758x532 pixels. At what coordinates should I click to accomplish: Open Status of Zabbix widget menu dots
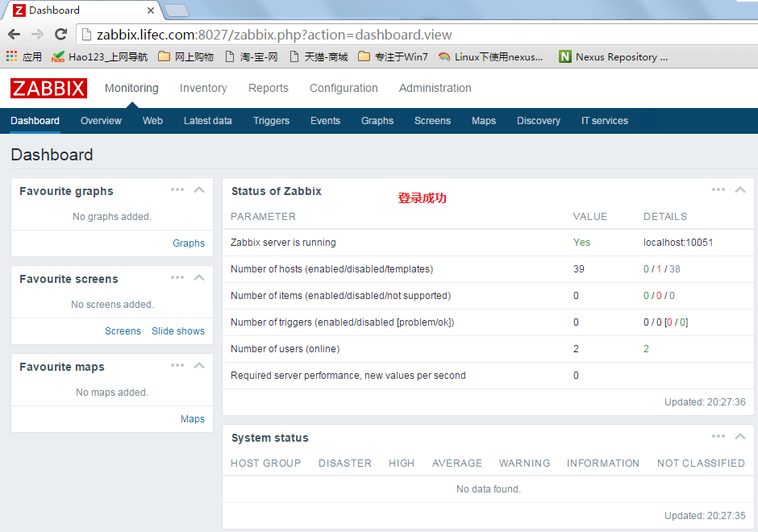pyautogui.click(x=718, y=190)
